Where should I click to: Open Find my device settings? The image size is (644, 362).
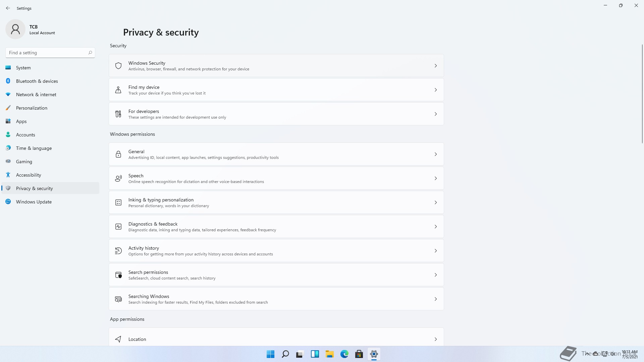click(276, 90)
